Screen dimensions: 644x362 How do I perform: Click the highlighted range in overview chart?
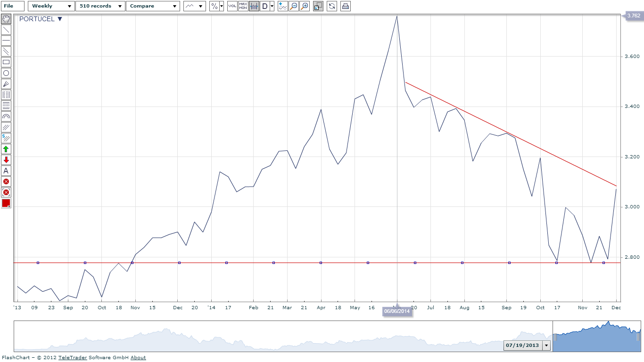click(x=597, y=337)
